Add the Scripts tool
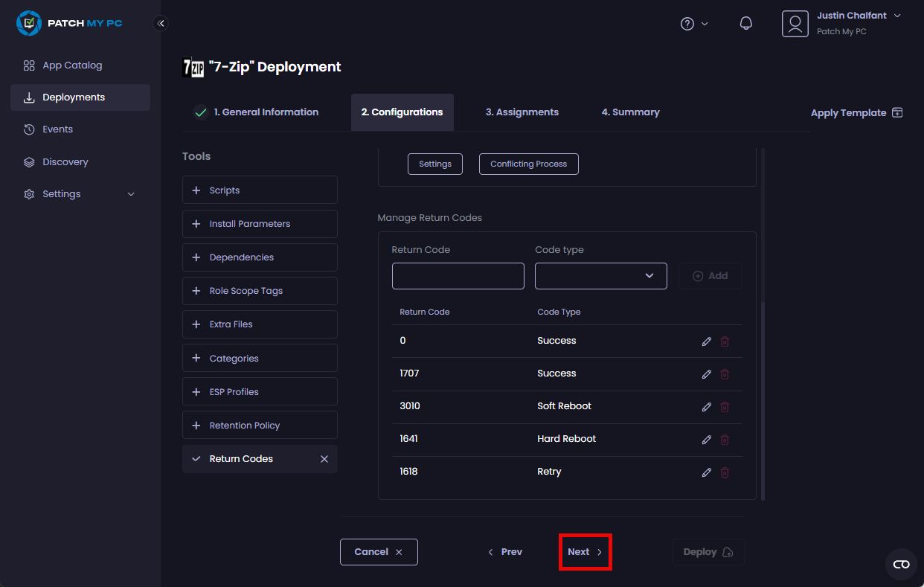This screenshot has width=924, height=587. click(259, 190)
